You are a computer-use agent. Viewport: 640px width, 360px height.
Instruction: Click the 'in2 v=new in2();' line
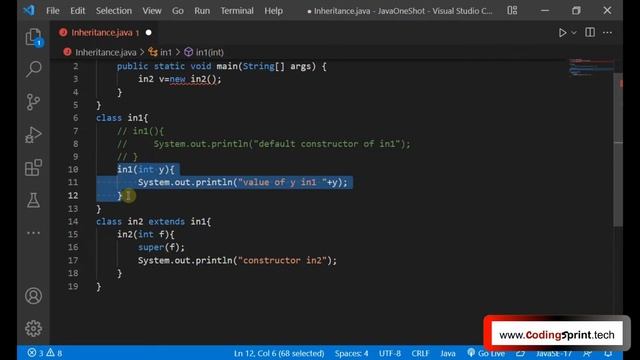point(180,79)
